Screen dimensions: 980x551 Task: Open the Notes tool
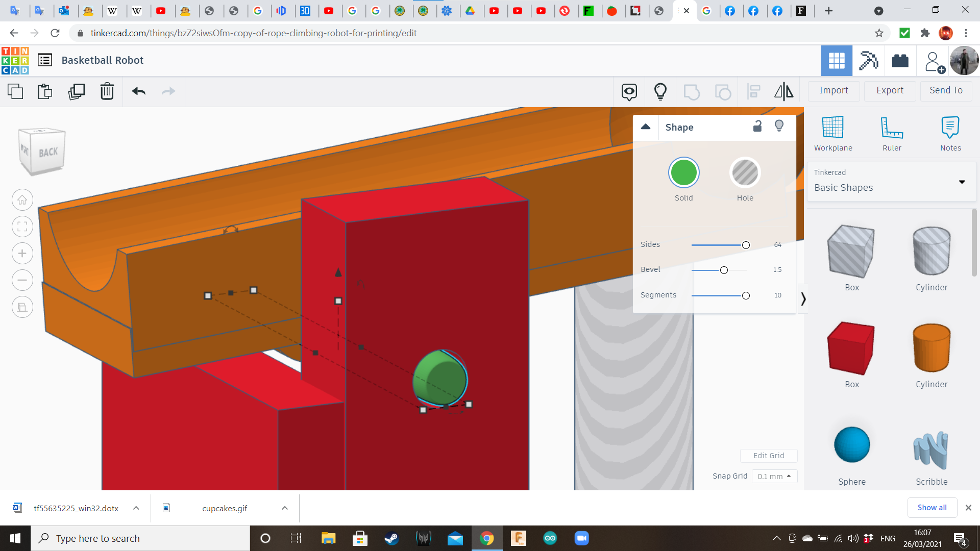point(950,133)
